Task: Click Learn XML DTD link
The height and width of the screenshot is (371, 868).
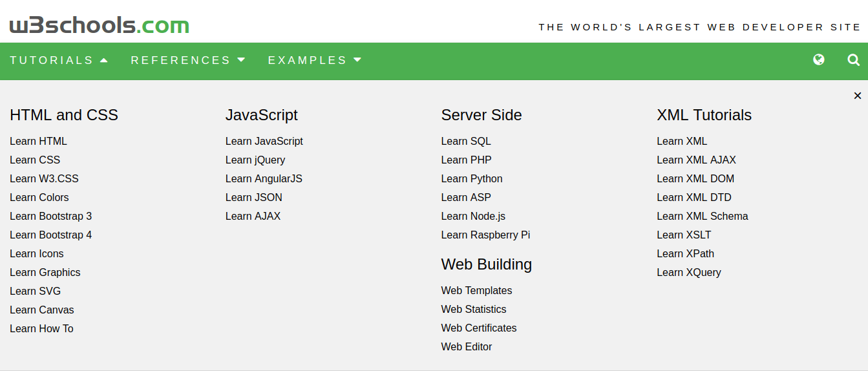Action: pos(694,197)
